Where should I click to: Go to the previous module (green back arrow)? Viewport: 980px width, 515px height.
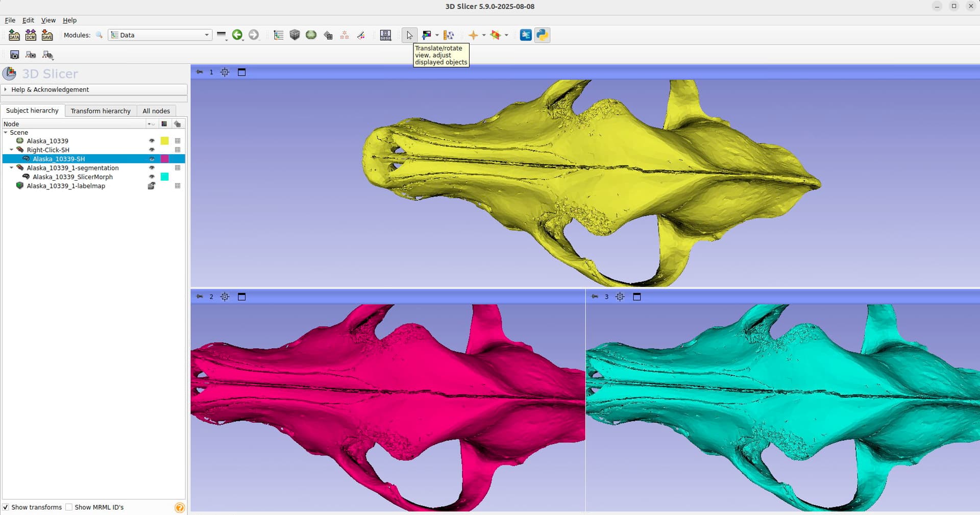coord(237,35)
